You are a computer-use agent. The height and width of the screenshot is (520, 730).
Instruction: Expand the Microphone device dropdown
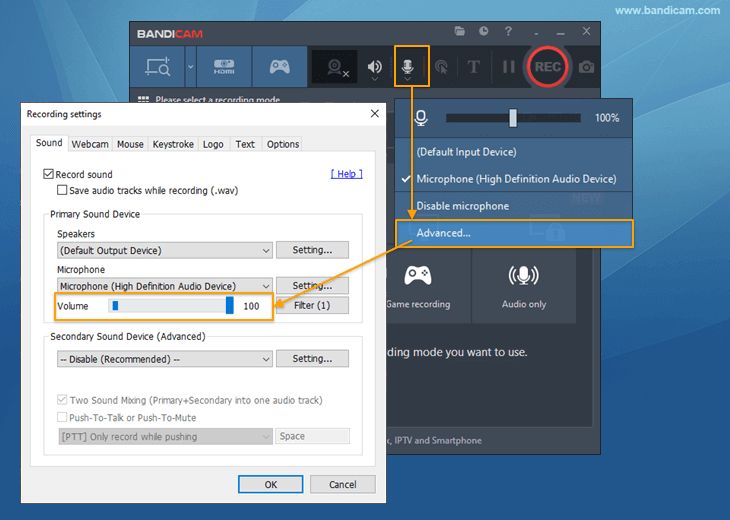(165, 286)
